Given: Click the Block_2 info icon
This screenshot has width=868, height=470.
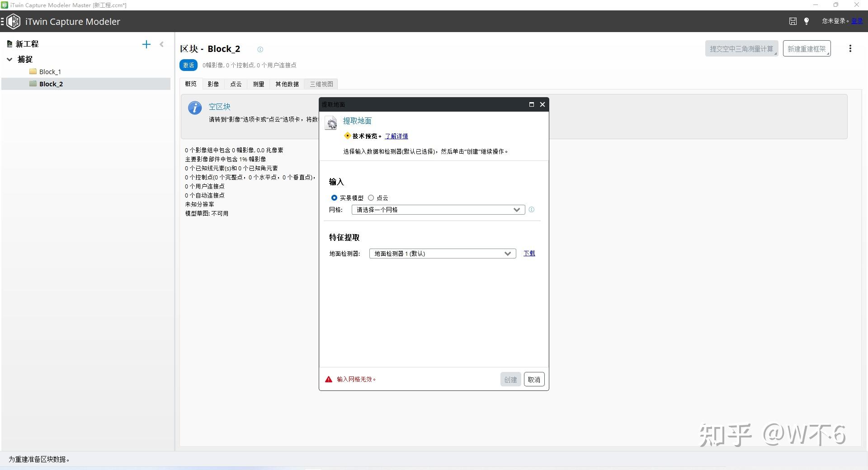Looking at the screenshot, I should pos(260,49).
